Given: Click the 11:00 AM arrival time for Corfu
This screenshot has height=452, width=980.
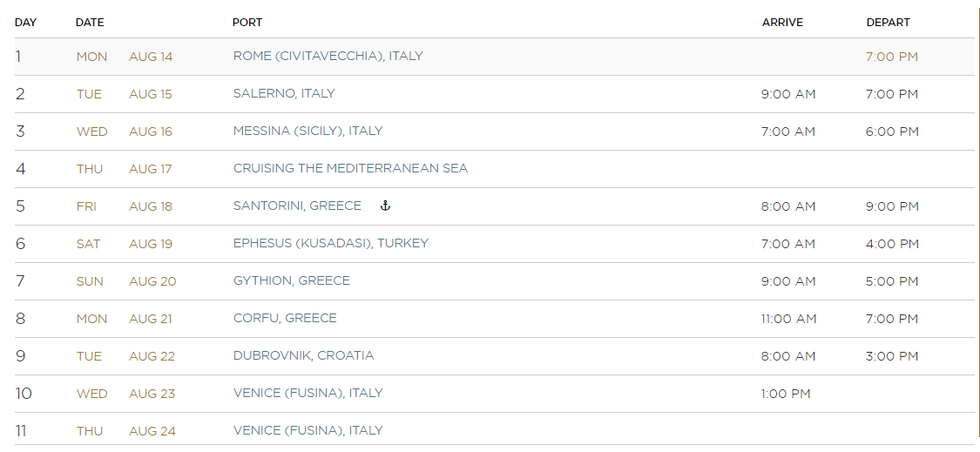Looking at the screenshot, I should pos(788,319).
